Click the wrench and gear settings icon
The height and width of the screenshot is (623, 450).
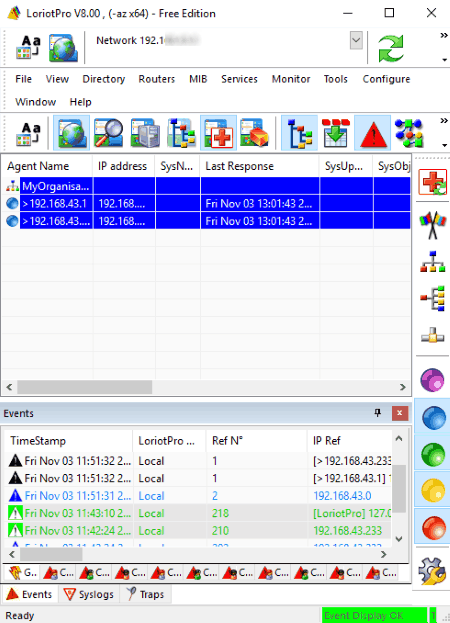coord(432,571)
